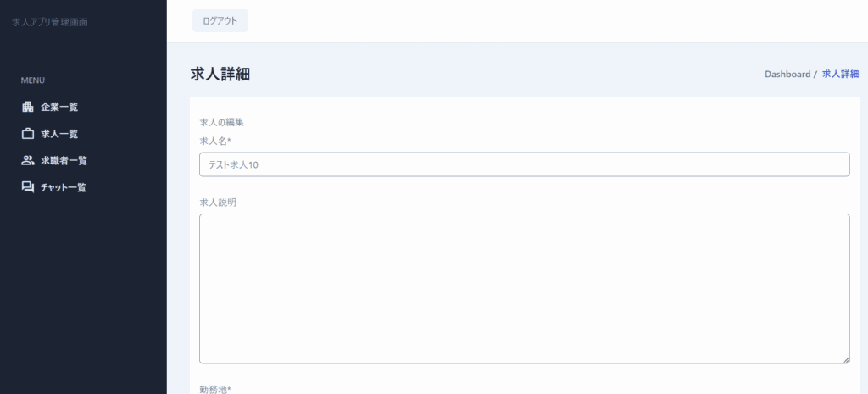868x394 pixels.
Task: Click the 求人名* field label
Action: pos(215,141)
